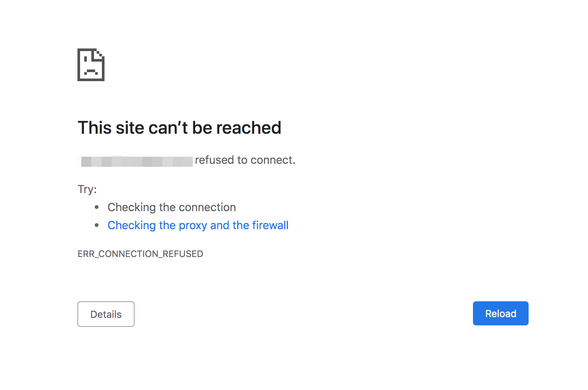The width and height of the screenshot is (588, 390).
Task: Click the "This site can't be reached" heading
Action: (x=179, y=128)
